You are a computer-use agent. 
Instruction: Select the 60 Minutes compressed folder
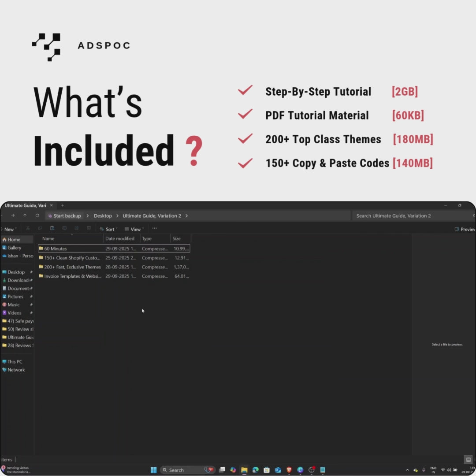coord(56,249)
